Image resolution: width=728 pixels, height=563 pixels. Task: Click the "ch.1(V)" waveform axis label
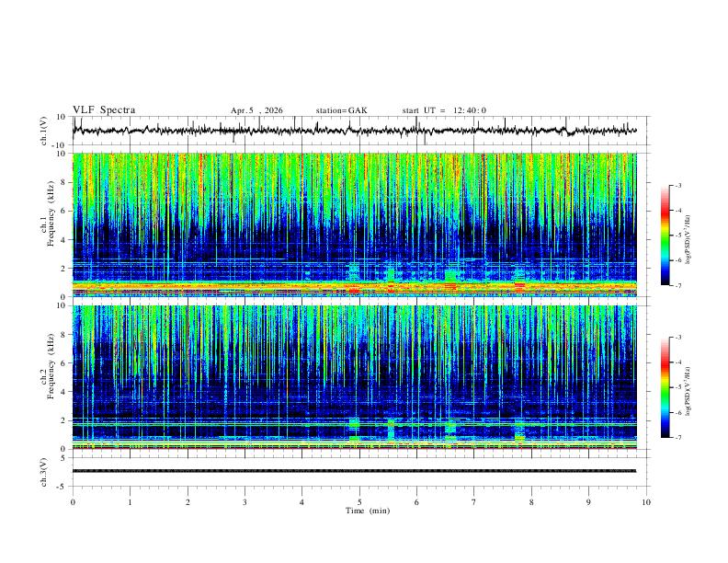(44, 131)
